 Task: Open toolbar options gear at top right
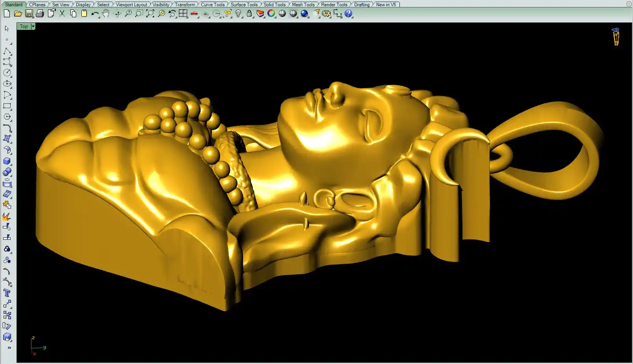(x=629, y=4)
